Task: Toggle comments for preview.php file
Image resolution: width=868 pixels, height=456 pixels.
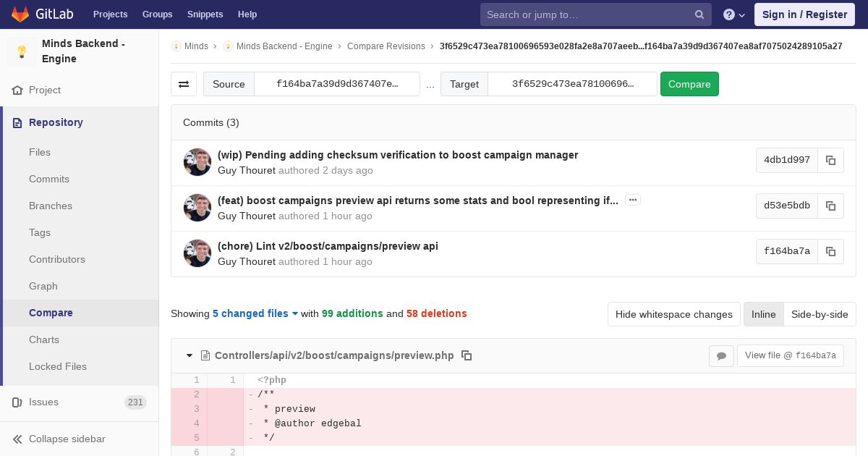Action: (x=721, y=355)
